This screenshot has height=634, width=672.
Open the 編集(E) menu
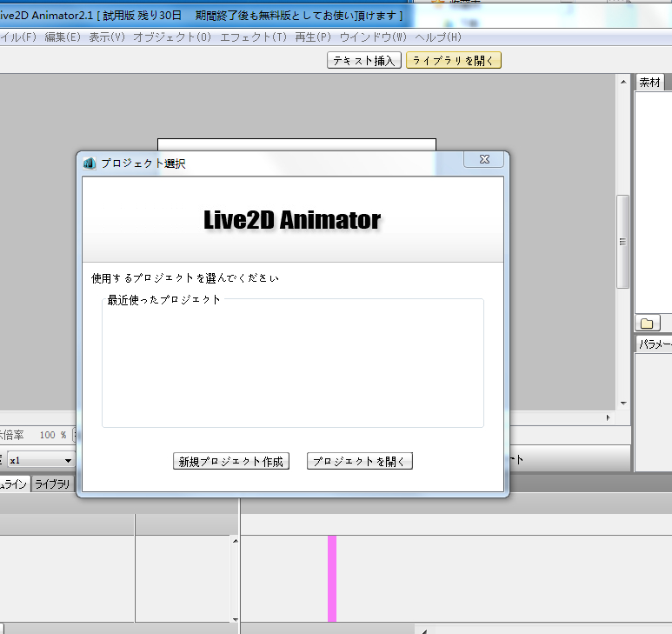(x=63, y=37)
